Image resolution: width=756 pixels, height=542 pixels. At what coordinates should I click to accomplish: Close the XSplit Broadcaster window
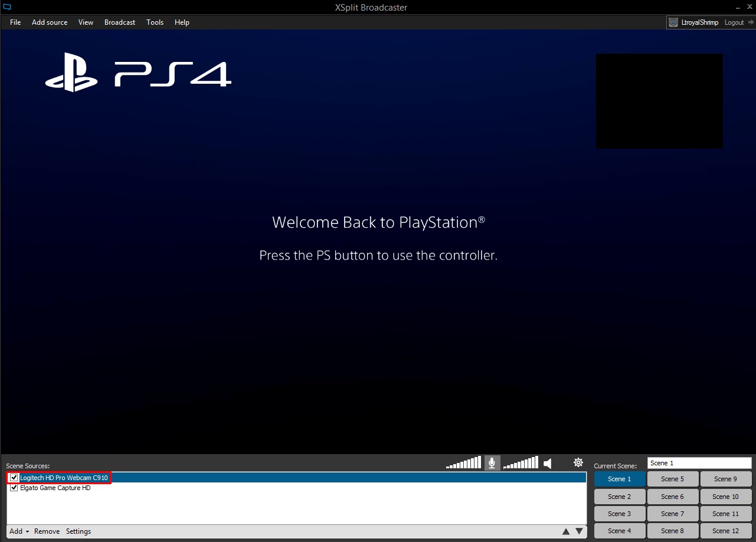750,7
